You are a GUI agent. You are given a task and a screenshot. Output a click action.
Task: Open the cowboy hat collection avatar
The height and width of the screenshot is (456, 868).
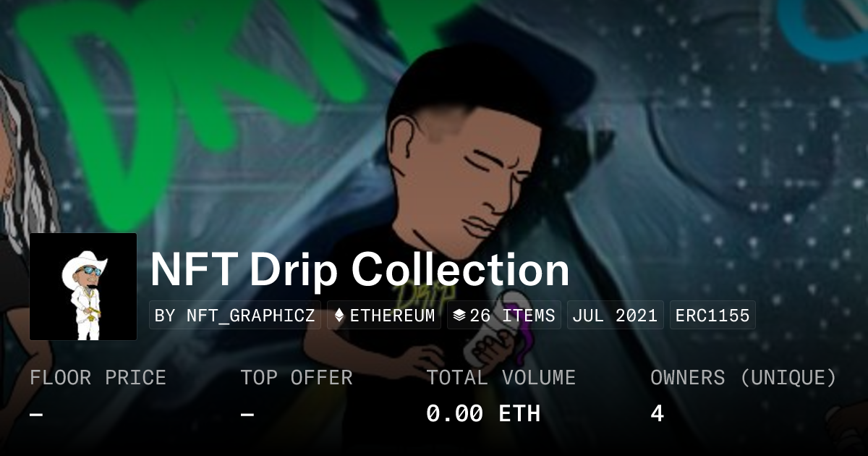pyautogui.click(x=83, y=287)
